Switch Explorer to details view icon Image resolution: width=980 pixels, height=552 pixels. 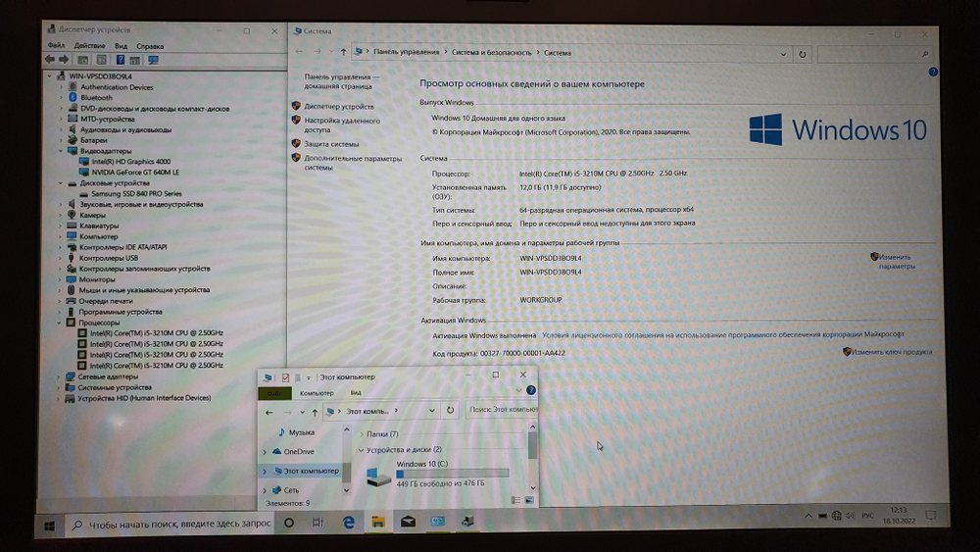pos(515,500)
